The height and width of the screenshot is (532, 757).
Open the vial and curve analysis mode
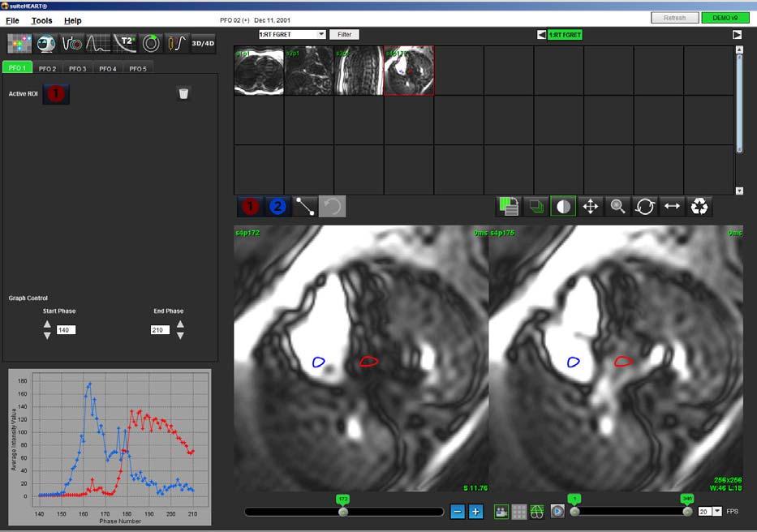coord(177,44)
